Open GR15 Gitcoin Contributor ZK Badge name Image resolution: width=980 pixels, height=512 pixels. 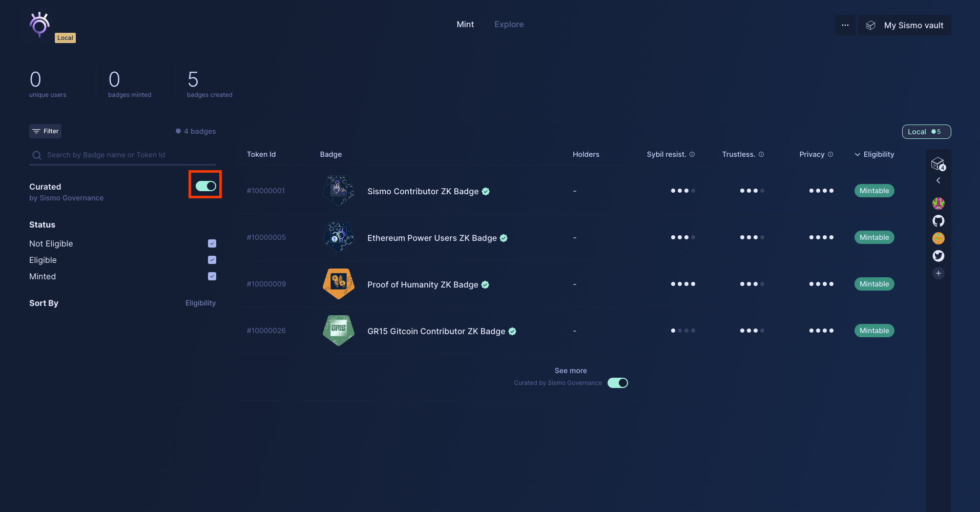point(436,331)
